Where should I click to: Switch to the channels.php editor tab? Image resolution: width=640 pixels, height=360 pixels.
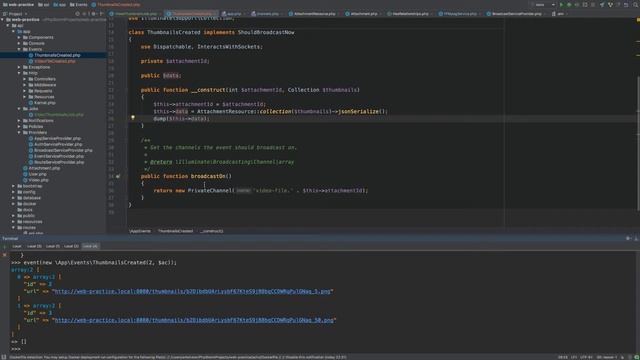[x=267, y=14]
